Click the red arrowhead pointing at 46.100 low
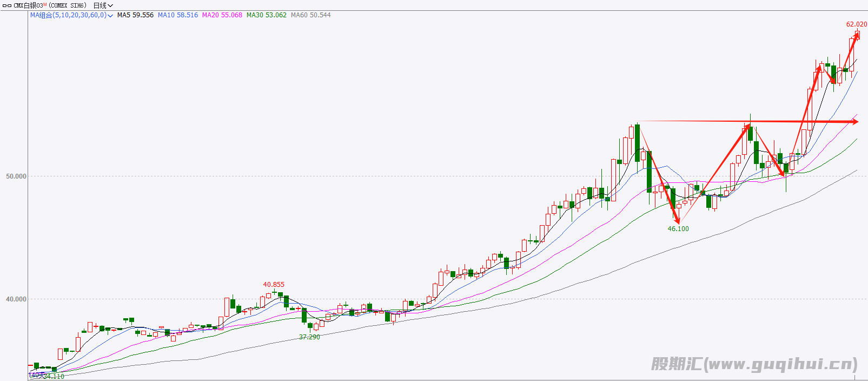 677,220
